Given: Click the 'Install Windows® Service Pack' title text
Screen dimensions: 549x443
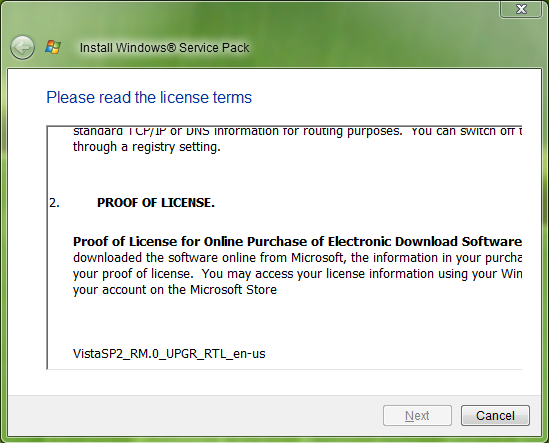Looking at the screenshot, I should pyautogui.click(x=164, y=48).
